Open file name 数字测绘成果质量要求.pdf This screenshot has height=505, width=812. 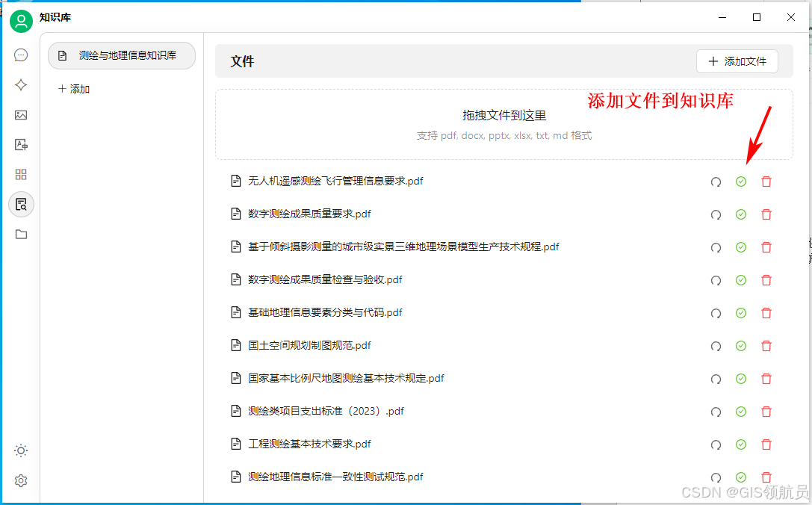(x=309, y=214)
